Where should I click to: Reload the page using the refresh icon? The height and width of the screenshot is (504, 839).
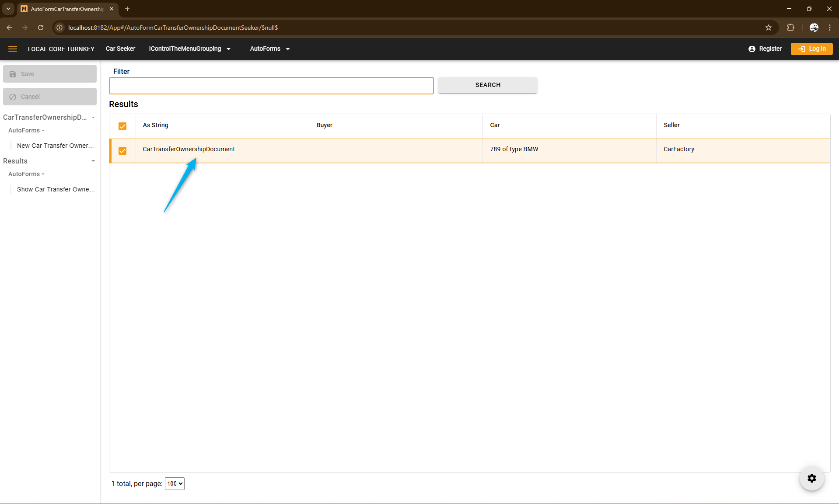[x=41, y=28]
